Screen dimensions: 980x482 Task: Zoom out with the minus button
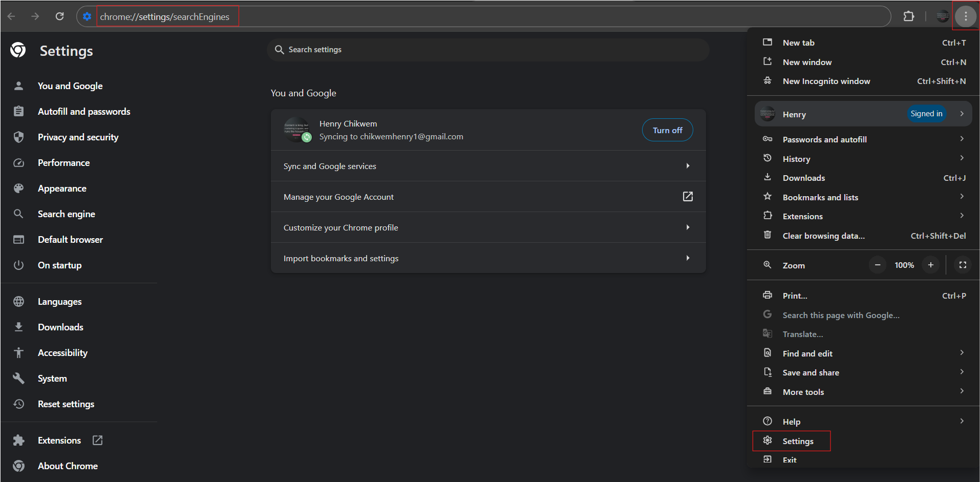click(x=878, y=265)
